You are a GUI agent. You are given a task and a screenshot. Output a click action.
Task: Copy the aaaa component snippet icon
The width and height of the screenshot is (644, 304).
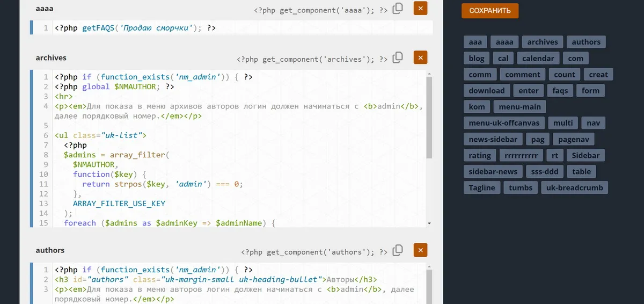pos(398,8)
